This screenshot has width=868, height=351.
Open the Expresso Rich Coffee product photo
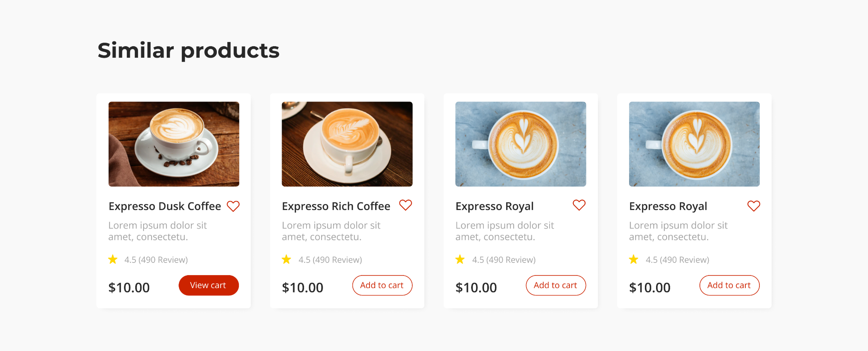click(347, 144)
